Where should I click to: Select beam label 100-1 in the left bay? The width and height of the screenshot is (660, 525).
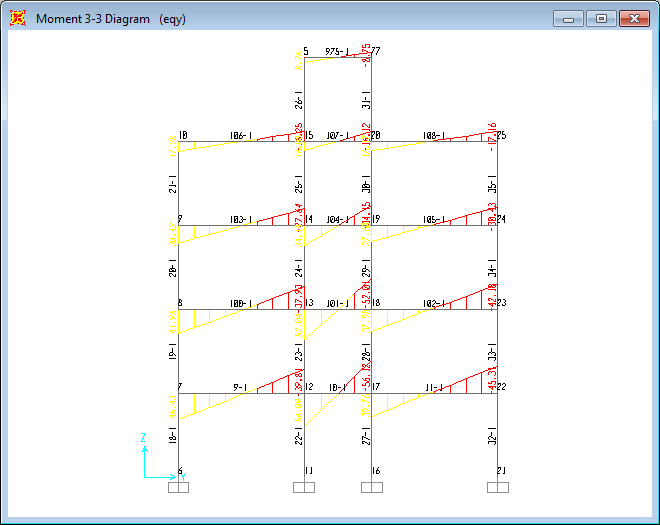241,303
